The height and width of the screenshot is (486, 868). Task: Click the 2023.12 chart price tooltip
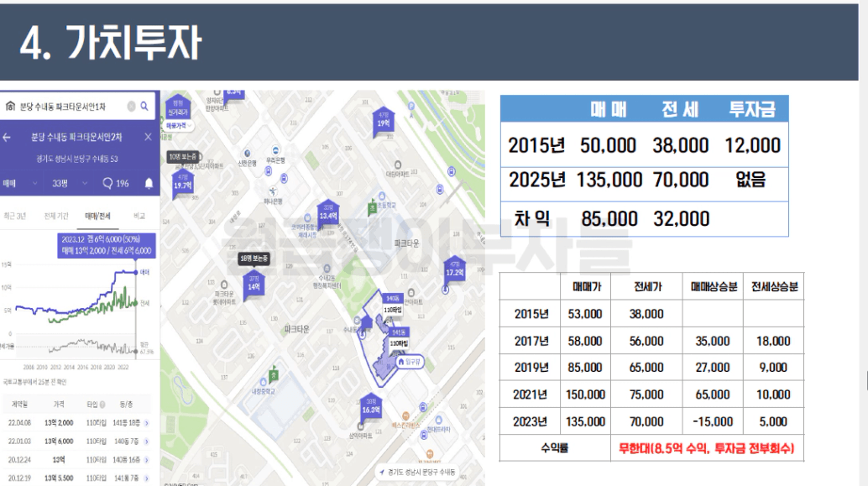pos(107,245)
